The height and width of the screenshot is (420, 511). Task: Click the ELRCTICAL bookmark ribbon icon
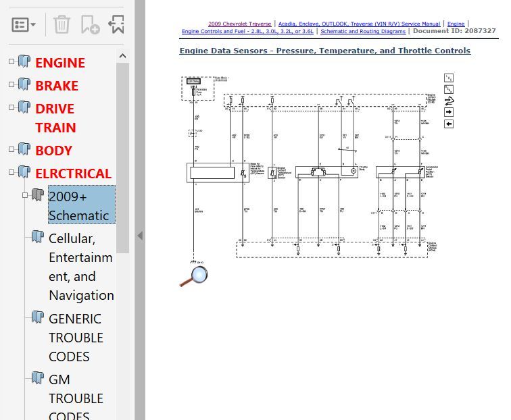pyautogui.click(x=24, y=172)
